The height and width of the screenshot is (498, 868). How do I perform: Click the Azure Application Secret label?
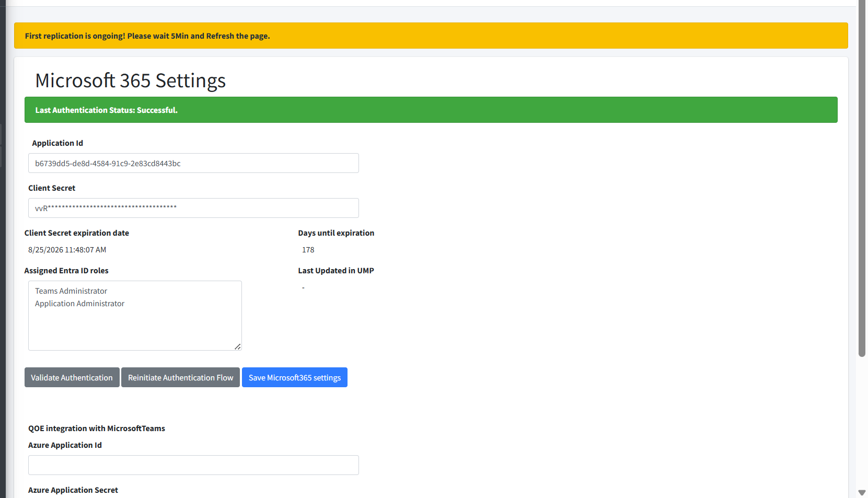[73, 490]
